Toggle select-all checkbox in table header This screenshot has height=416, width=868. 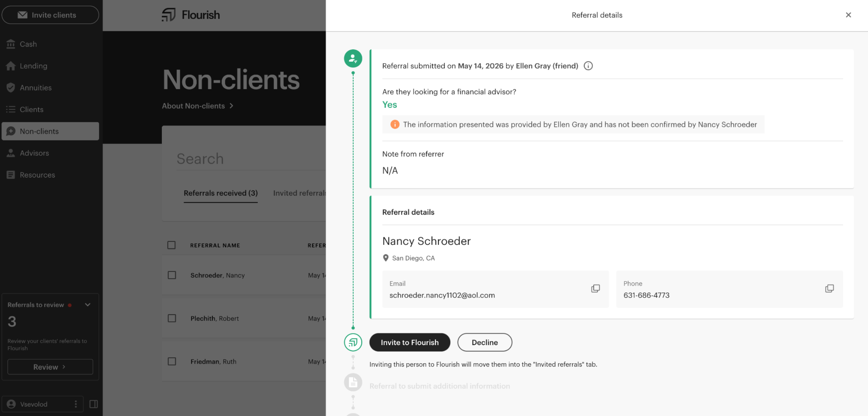[x=172, y=245]
